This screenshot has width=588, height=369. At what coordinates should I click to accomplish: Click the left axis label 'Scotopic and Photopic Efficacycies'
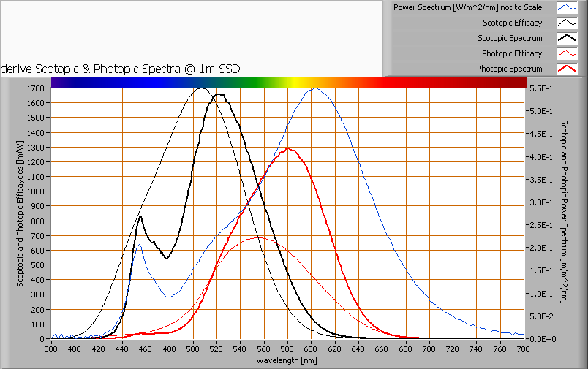tap(20, 213)
